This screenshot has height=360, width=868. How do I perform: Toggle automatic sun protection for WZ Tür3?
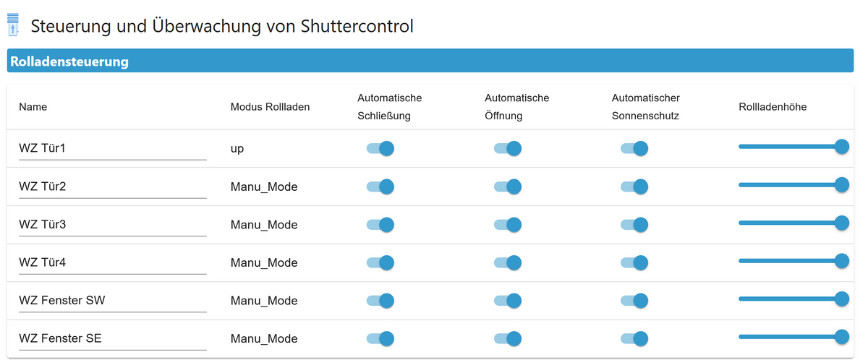click(634, 225)
